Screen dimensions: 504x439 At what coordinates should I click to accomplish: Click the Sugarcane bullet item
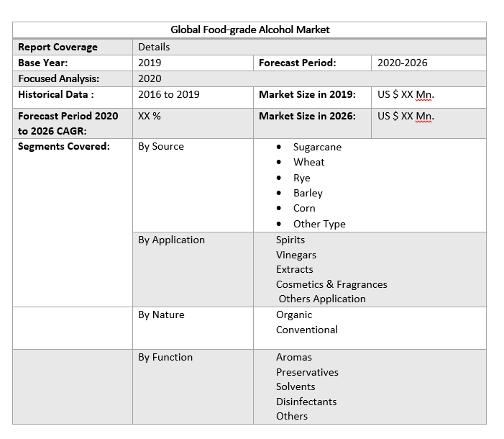[317, 147]
